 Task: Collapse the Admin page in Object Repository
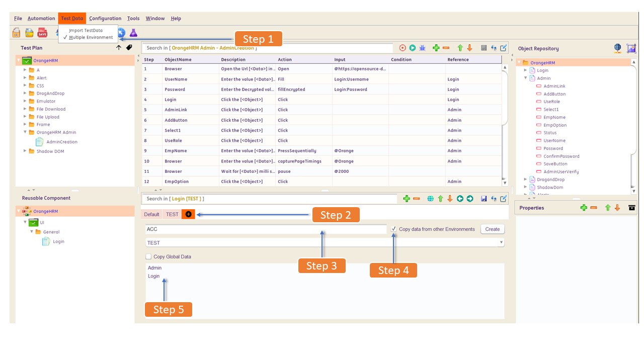(x=526, y=78)
